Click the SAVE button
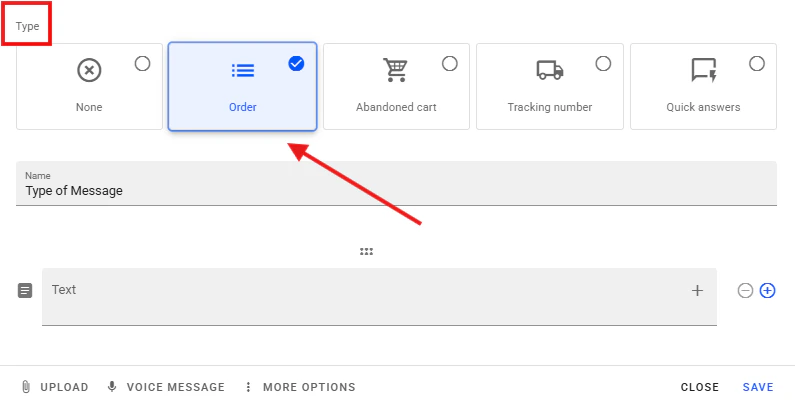This screenshot has width=795, height=407. pos(758,387)
